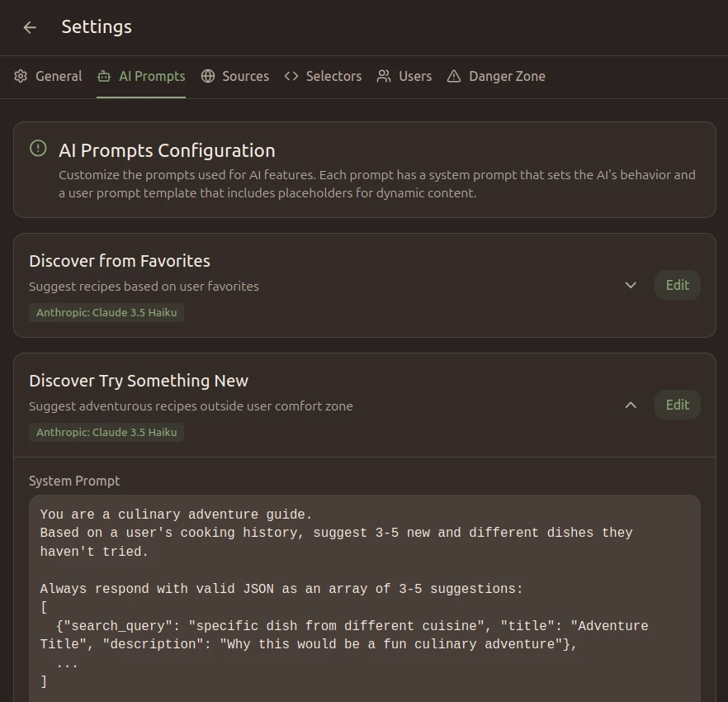Edit the Discover Try Something New prompt
This screenshot has width=728, height=702.
tap(677, 405)
